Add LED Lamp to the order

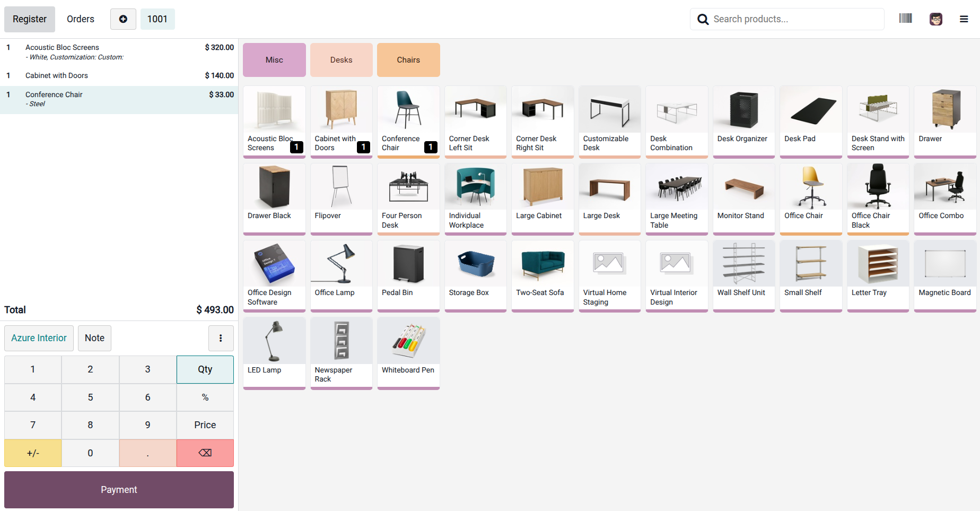[274, 353]
